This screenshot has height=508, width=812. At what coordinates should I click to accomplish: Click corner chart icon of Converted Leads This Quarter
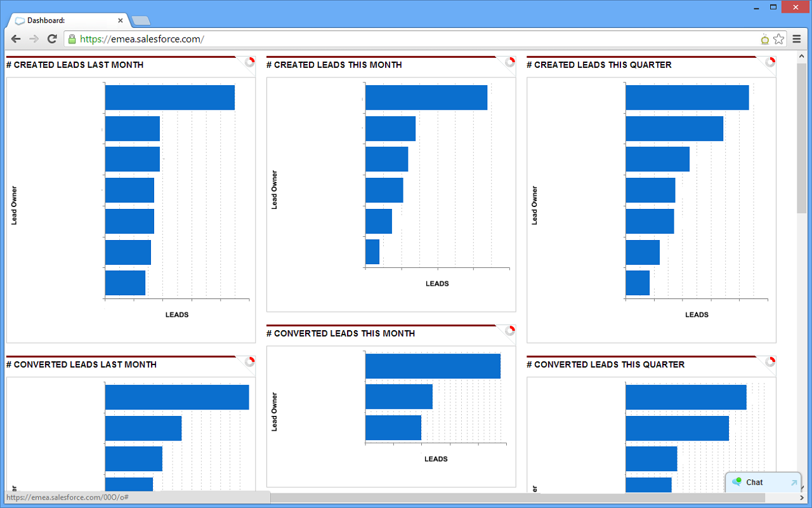coord(770,361)
